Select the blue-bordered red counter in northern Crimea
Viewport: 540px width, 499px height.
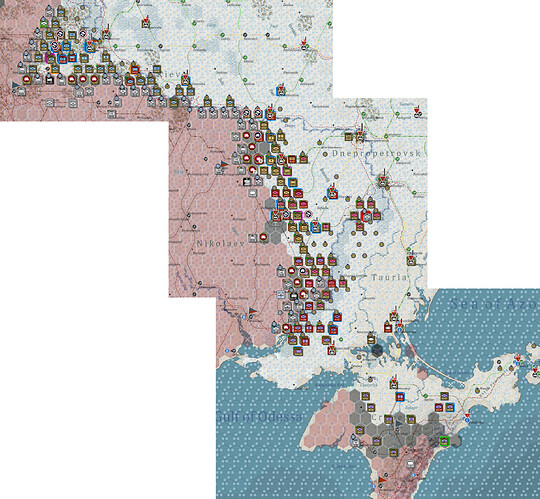(400, 397)
